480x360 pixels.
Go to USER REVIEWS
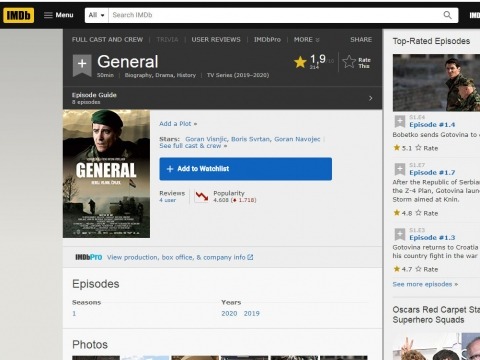pos(216,40)
